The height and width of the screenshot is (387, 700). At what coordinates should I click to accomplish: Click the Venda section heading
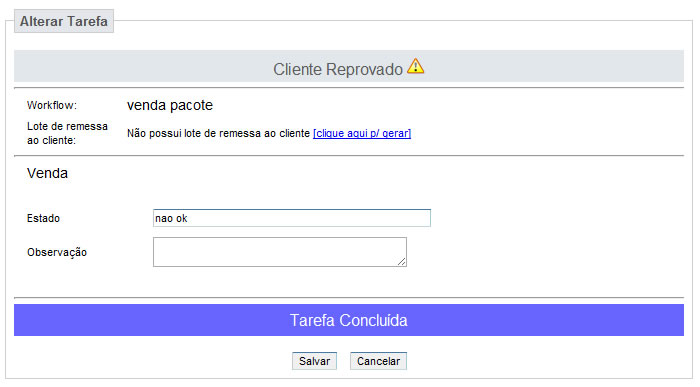(x=47, y=173)
